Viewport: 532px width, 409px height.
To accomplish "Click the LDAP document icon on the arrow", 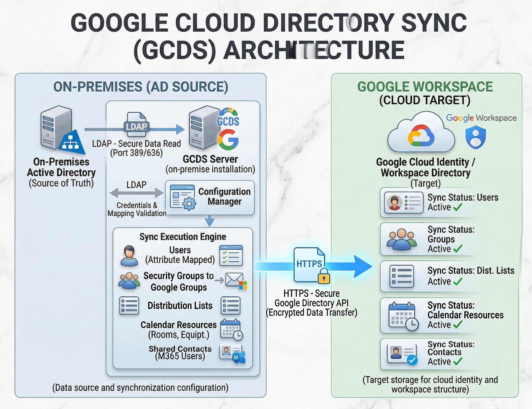I will tap(136, 125).
